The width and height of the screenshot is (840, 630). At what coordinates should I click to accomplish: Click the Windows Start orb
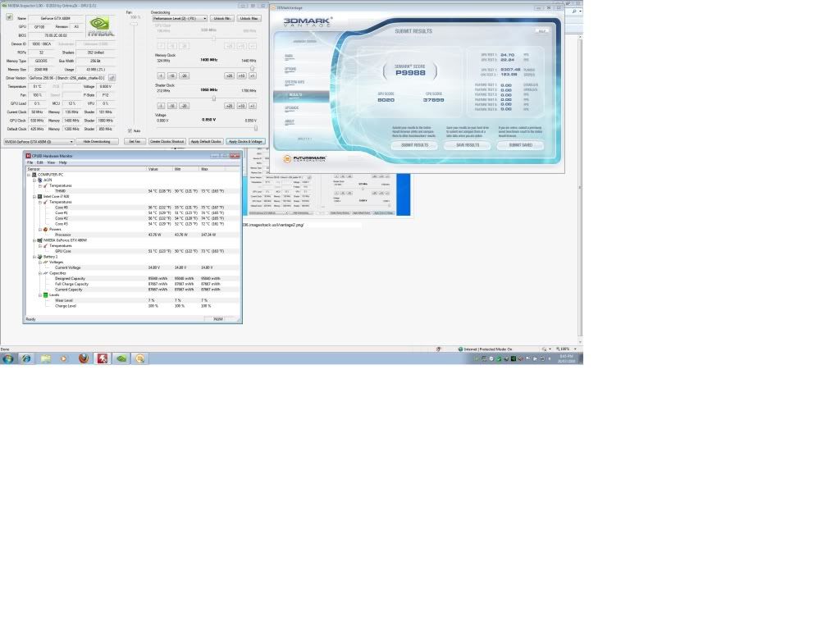[x=7, y=358]
